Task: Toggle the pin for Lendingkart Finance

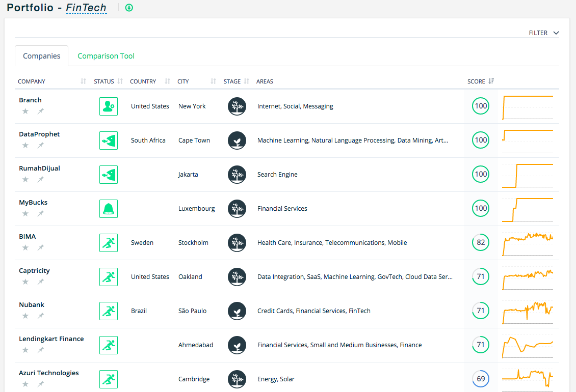Action: click(41, 350)
